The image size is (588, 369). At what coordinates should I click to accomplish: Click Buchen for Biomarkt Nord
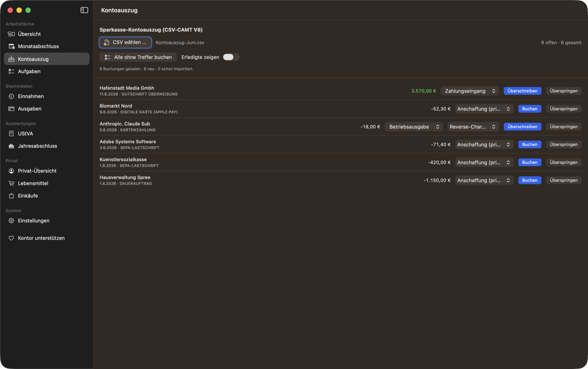(530, 109)
